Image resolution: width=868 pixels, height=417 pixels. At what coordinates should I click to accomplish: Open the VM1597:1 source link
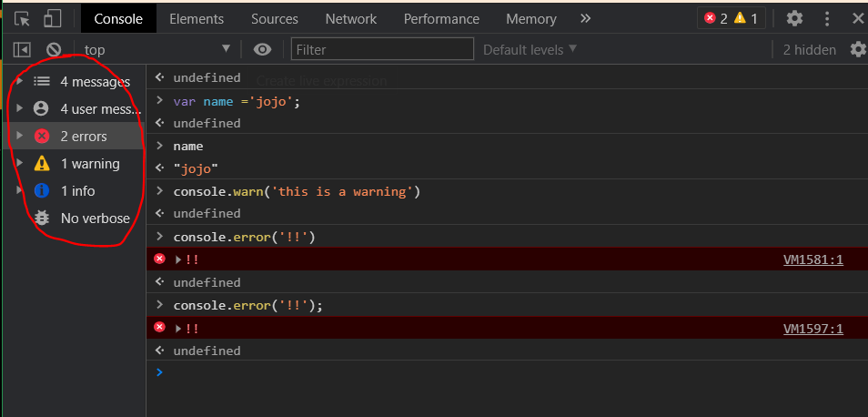tap(812, 328)
